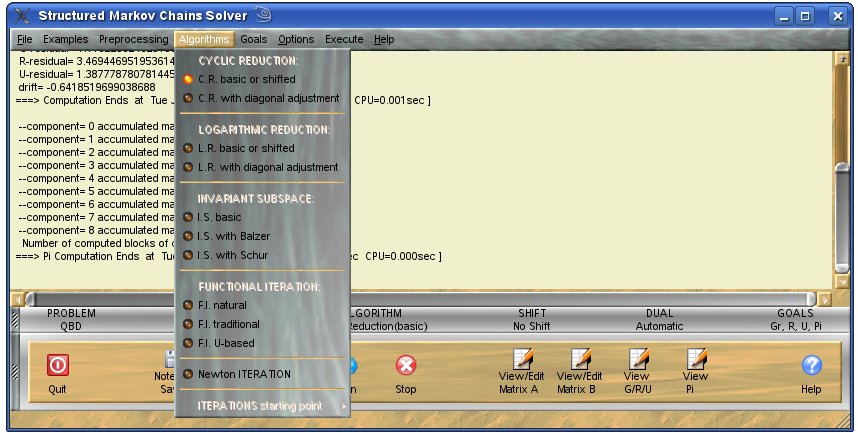
Task: Open the Execute menu
Action: tap(345, 39)
